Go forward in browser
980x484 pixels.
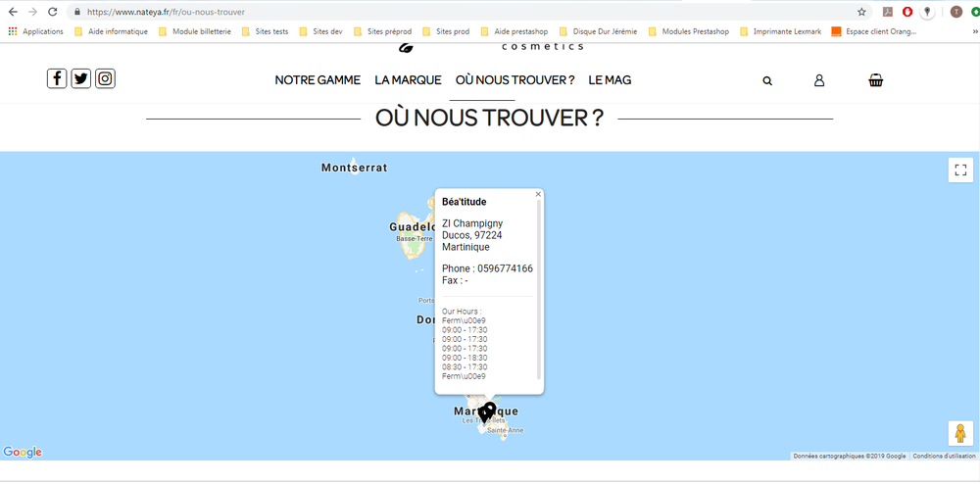[x=32, y=12]
